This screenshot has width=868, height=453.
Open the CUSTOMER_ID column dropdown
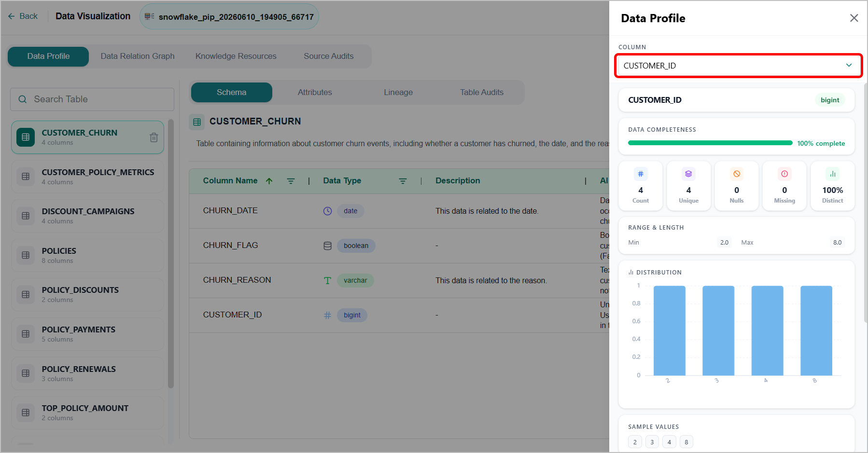738,66
